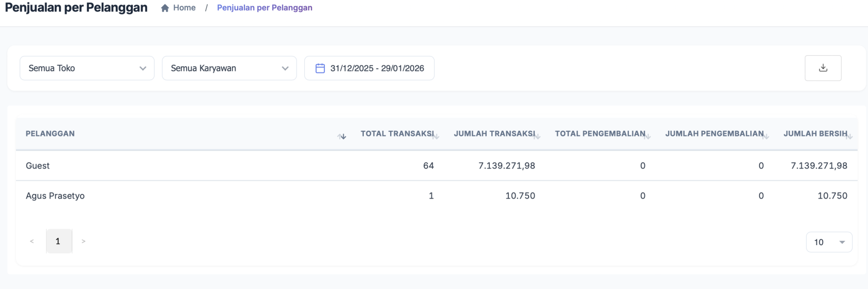Click the Home icon in breadcrumb
The image size is (868, 289).
pyautogui.click(x=165, y=8)
